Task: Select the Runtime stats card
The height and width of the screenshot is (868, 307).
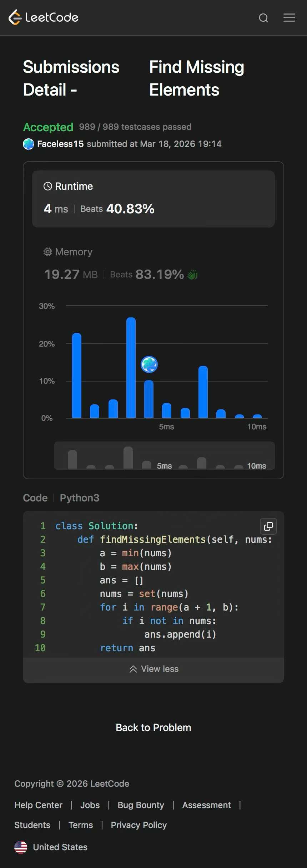Action: (153, 199)
